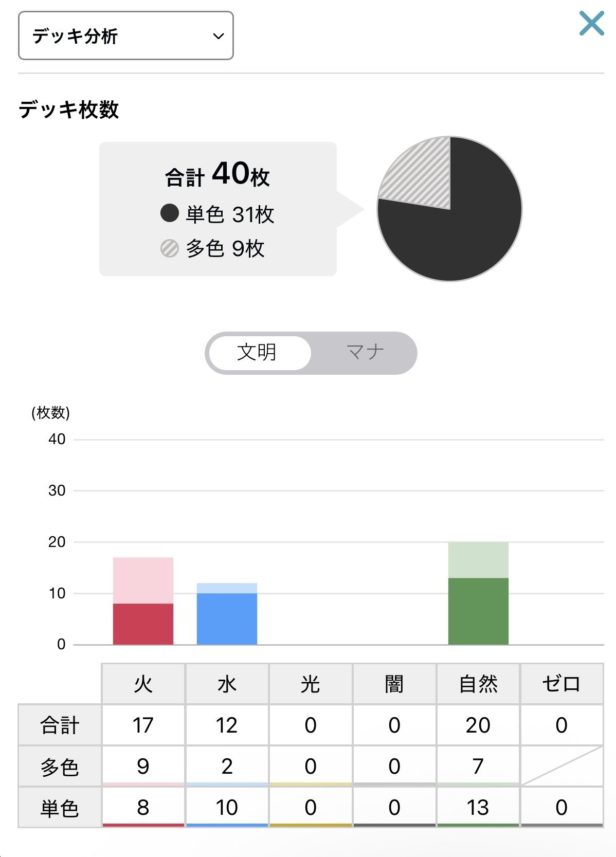
Task: Click the 単色 row header
Action: pos(60,808)
